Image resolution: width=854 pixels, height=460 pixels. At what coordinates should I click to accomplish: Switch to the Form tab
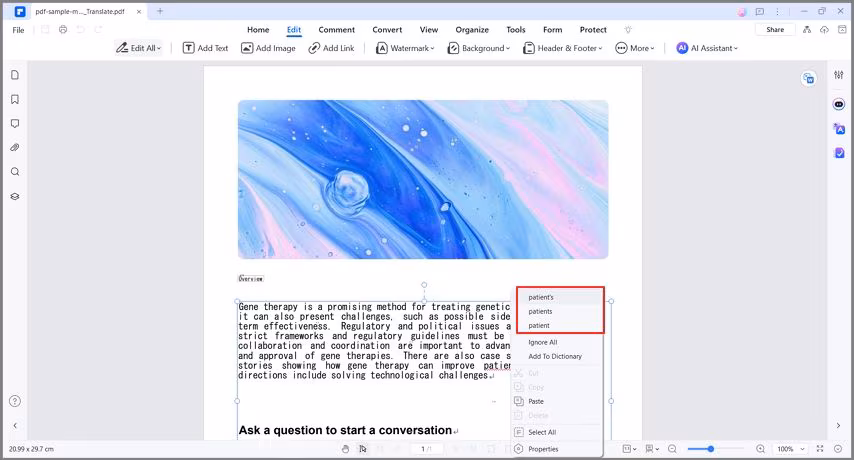(552, 30)
